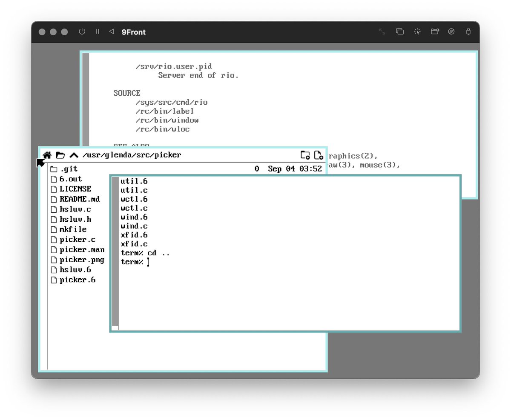Click wctl.c in the terminal window
This screenshot has width=511, height=420.
coord(134,209)
